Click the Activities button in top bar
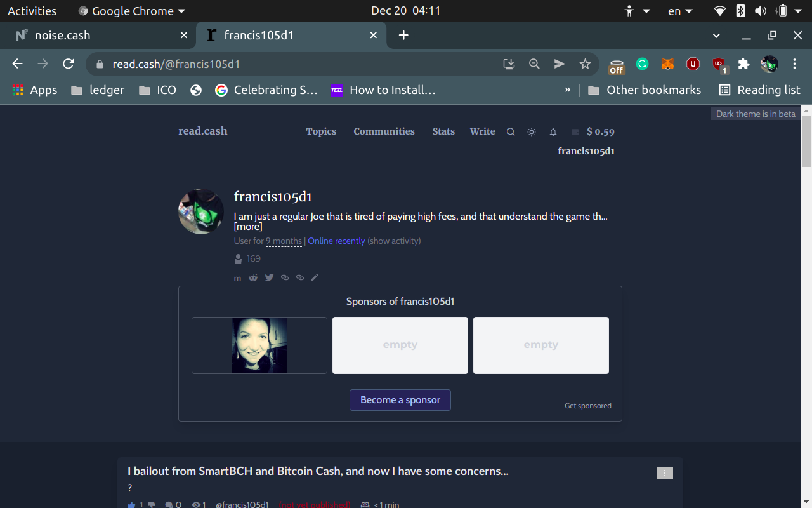This screenshot has width=812, height=508. [x=32, y=11]
